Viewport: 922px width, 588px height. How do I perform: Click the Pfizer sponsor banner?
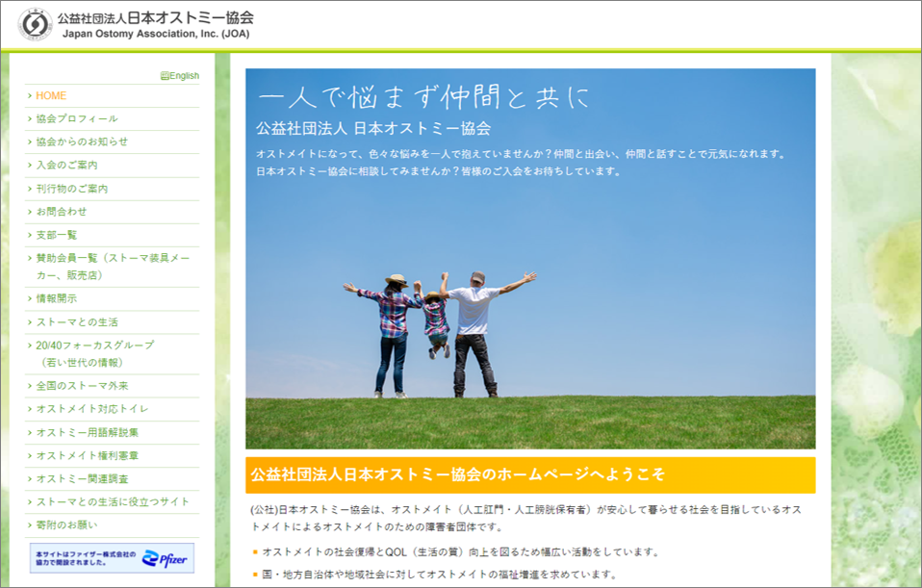click(112, 558)
